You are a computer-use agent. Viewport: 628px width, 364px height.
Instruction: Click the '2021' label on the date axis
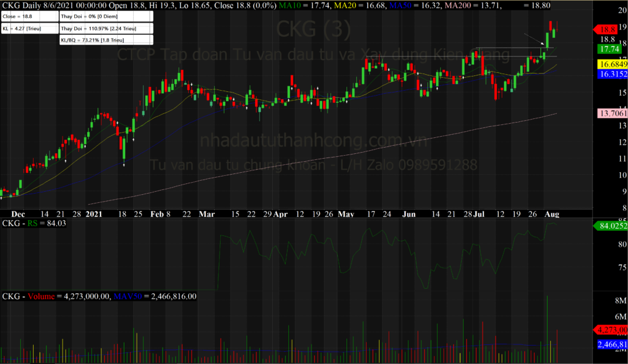coord(94,214)
